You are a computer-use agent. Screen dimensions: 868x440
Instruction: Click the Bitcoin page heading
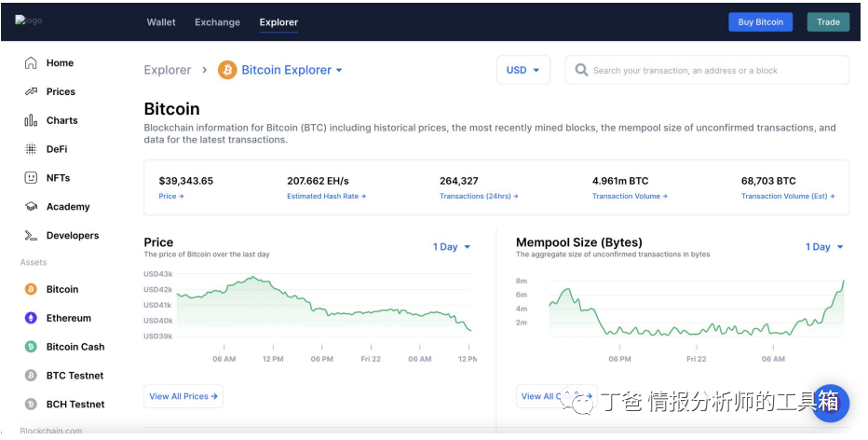pyautogui.click(x=171, y=109)
